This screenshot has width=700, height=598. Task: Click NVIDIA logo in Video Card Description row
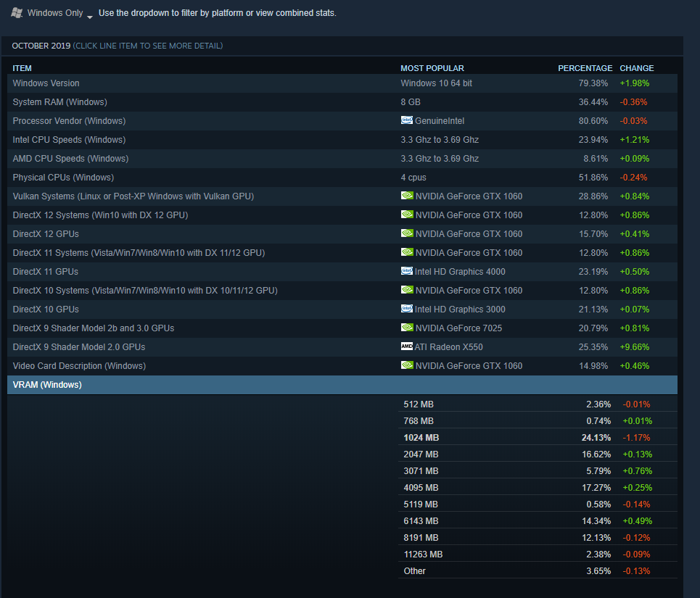407,365
